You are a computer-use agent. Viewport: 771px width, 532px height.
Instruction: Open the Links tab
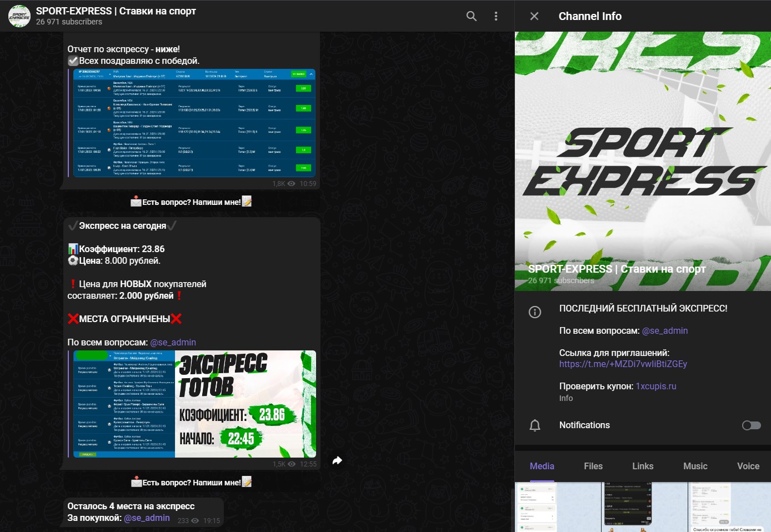click(x=642, y=466)
